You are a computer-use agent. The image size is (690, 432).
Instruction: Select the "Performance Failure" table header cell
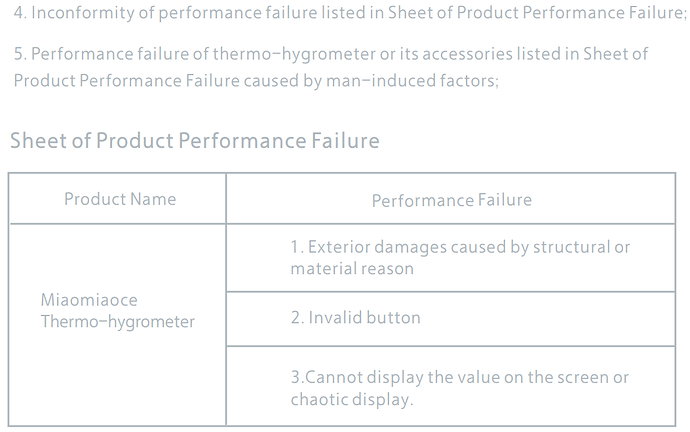point(451,200)
